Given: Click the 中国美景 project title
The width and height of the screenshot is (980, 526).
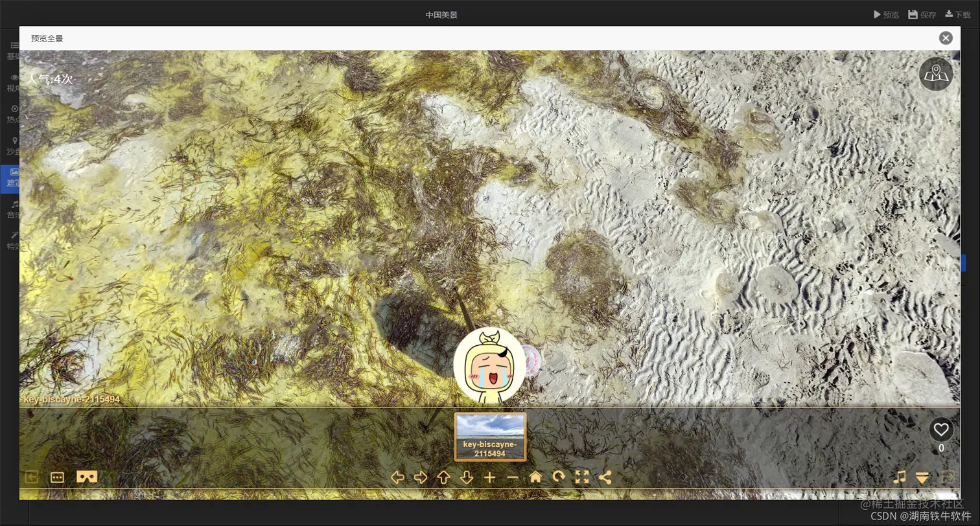Looking at the screenshot, I should tap(441, 14).
